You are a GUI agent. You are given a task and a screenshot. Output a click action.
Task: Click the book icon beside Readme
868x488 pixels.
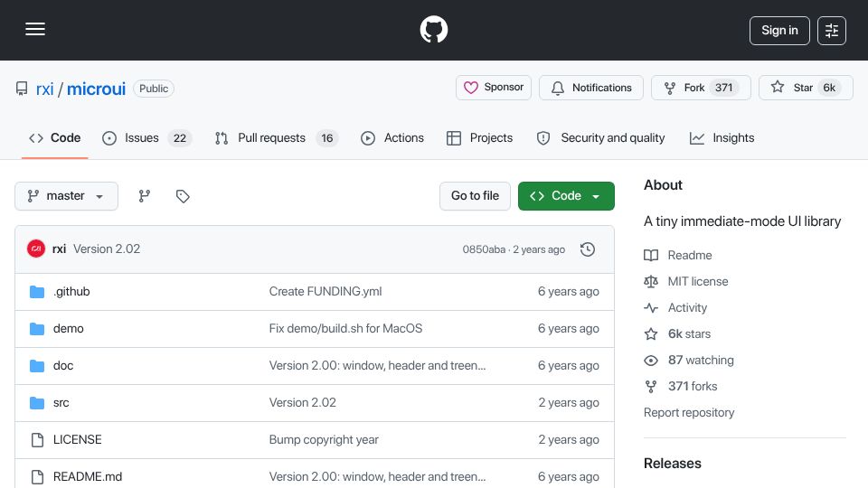click(651, 255)
